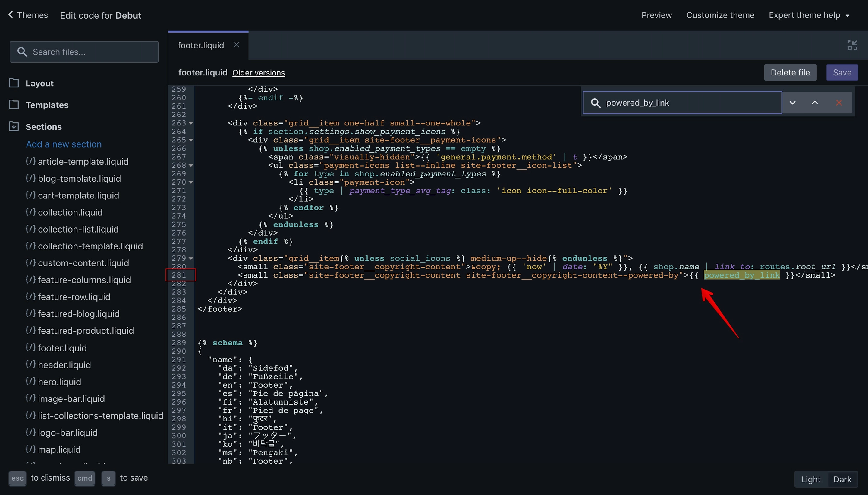Click the schema tag on line 289
868x495 pixels.
coord(228,343)
